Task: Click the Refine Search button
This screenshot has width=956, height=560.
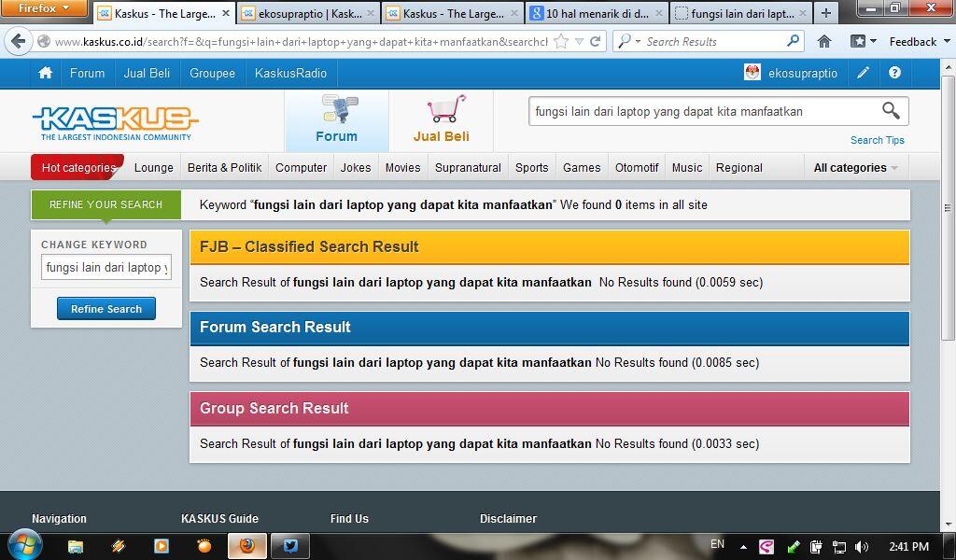Action: click(x=106, y=309)
